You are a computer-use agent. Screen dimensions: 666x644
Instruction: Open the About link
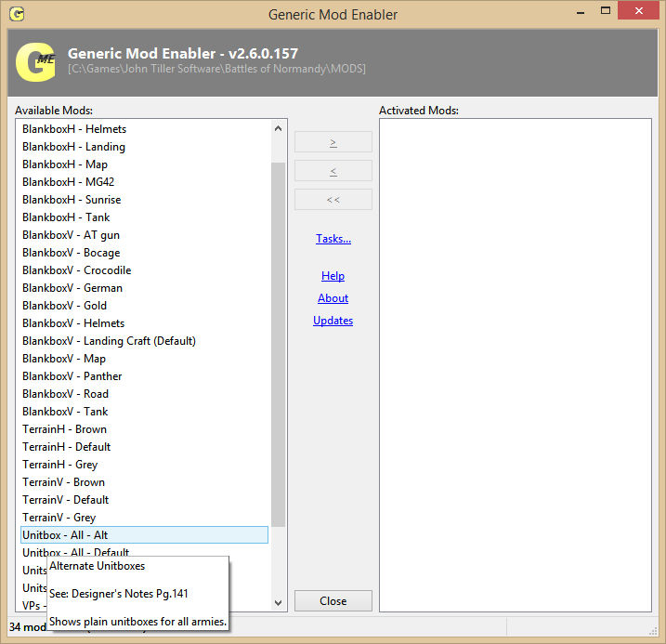click(333, 298)
